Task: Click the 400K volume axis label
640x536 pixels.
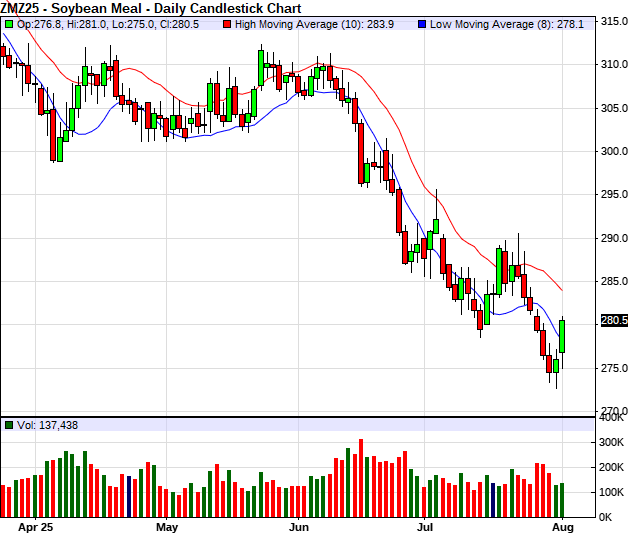Action: (613, 417)
